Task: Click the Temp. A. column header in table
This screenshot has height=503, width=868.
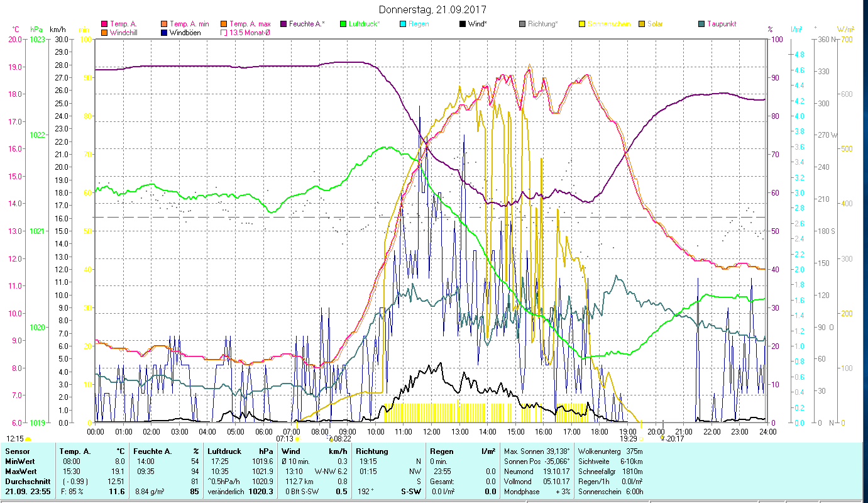Action: 75,451
